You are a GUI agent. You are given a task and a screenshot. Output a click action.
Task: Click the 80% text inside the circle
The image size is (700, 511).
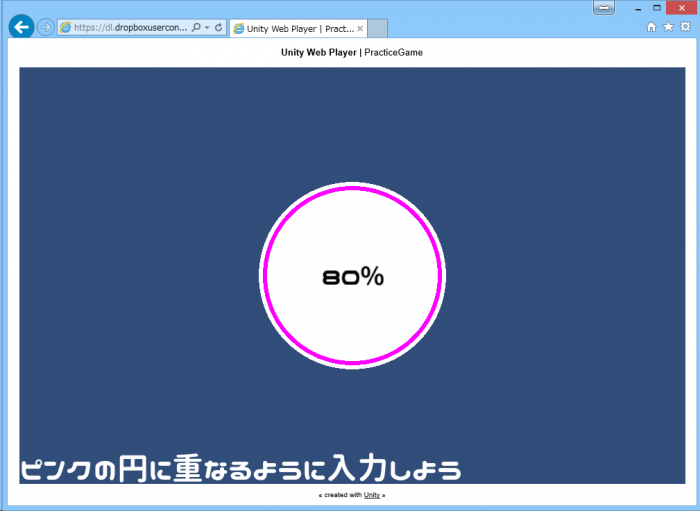pyautogui.click(x=353, y=276)
